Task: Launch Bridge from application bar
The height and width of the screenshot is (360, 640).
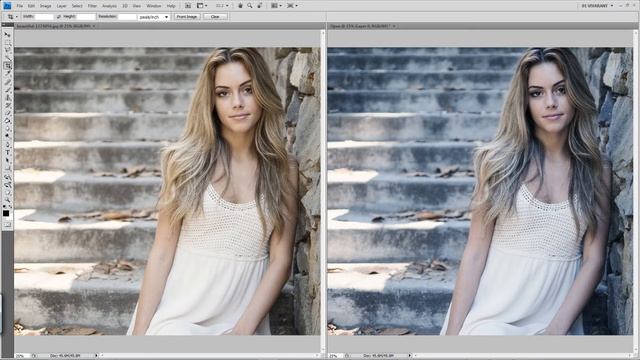Action: coord(188,6)
